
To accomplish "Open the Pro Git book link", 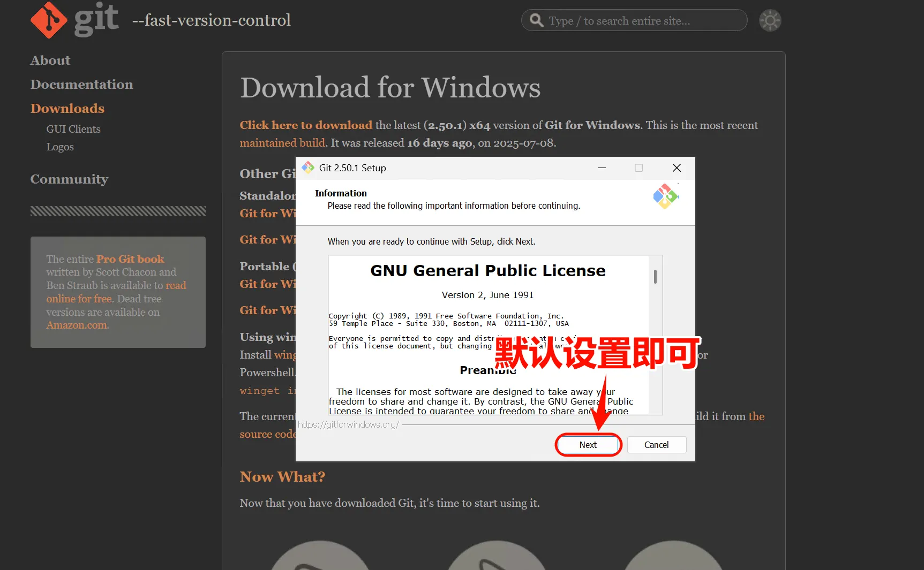I will [130, 259].
